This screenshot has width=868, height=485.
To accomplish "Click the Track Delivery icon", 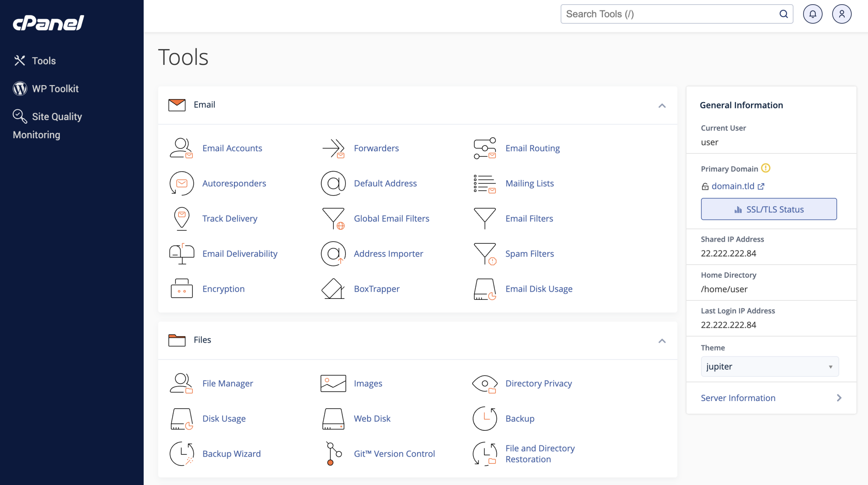I will (x=181, y=218).
